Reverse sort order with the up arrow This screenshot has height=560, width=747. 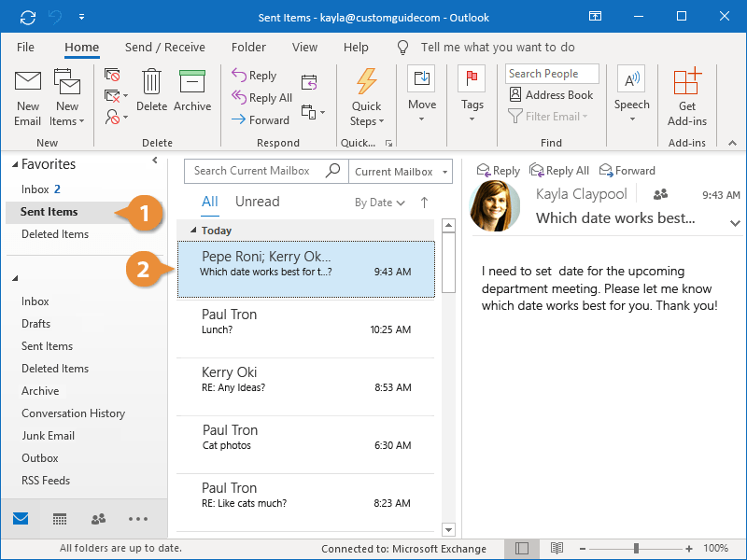[x=424, y=203]
